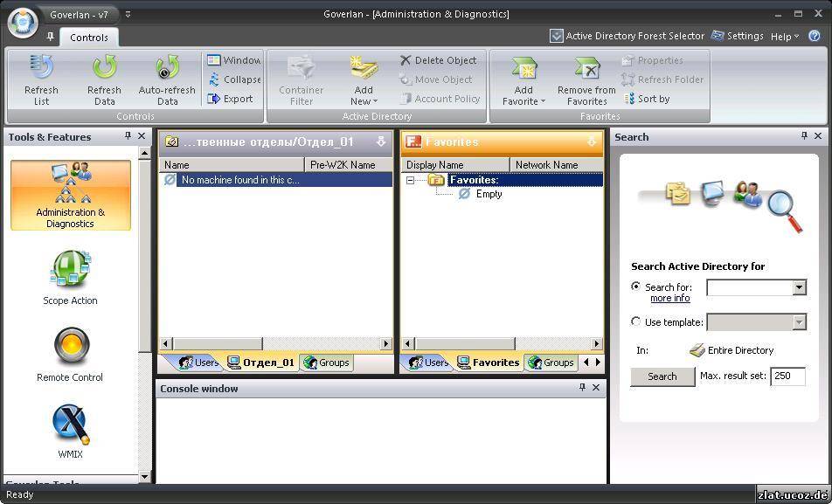The width and height of the screenshot is (832, 504).
Task: Click the Refresh Data icon
Action: (104, 68)
